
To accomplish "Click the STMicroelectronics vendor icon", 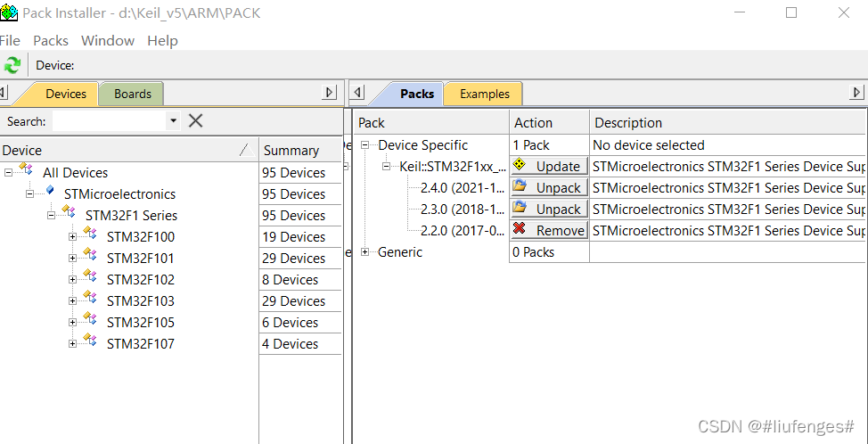I will [50, 191].
